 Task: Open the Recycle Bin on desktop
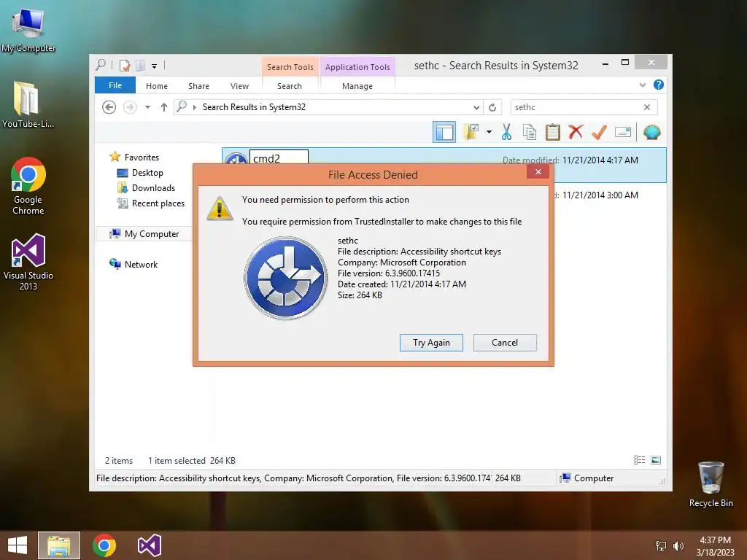pos(711,484)
